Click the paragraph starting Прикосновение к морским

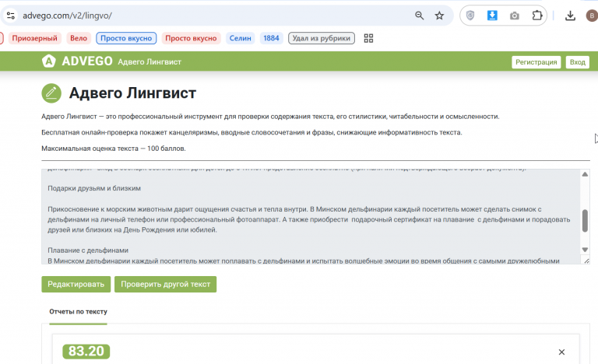(x=309, y=219)
